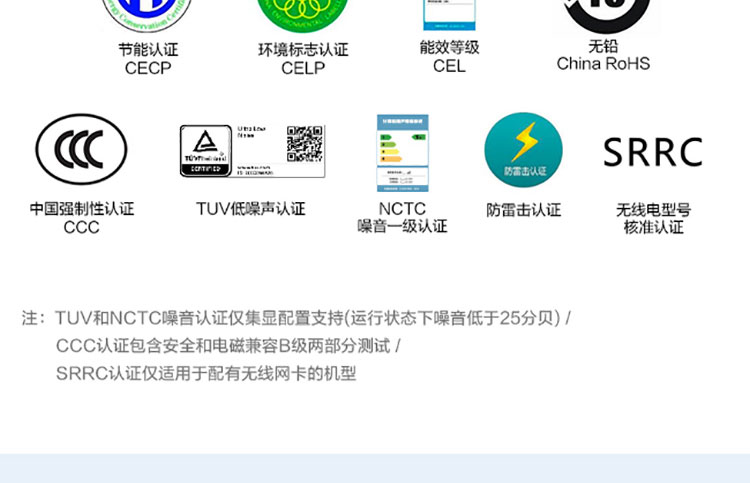Select the '能效等级 CEL' caption

449,57
